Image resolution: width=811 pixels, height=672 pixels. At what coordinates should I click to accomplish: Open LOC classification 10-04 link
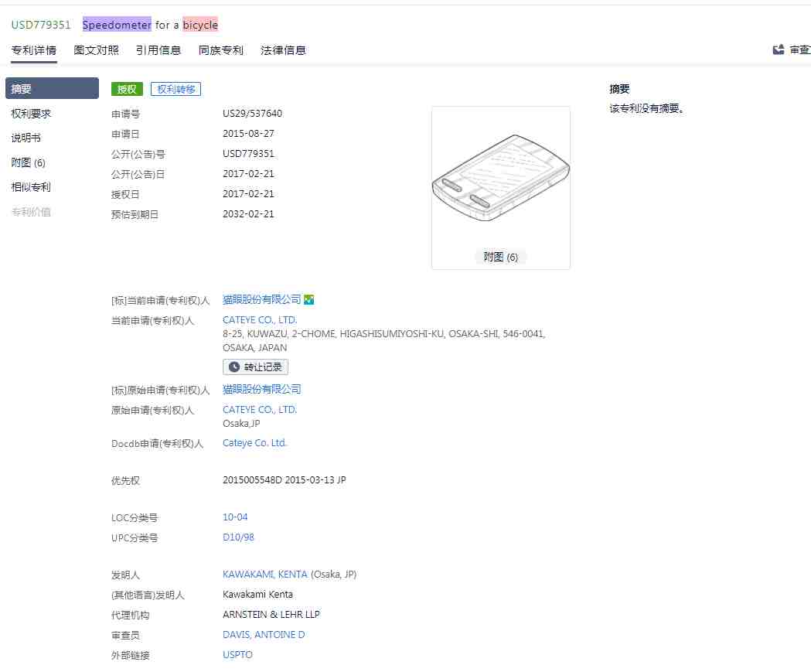click(235, 517)
